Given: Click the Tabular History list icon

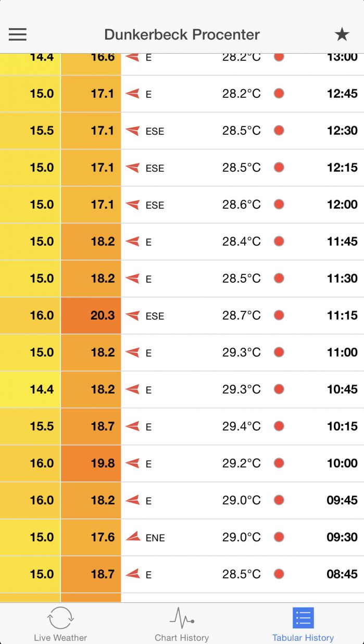Looking at the screenshot, I should tap(303, 618).
